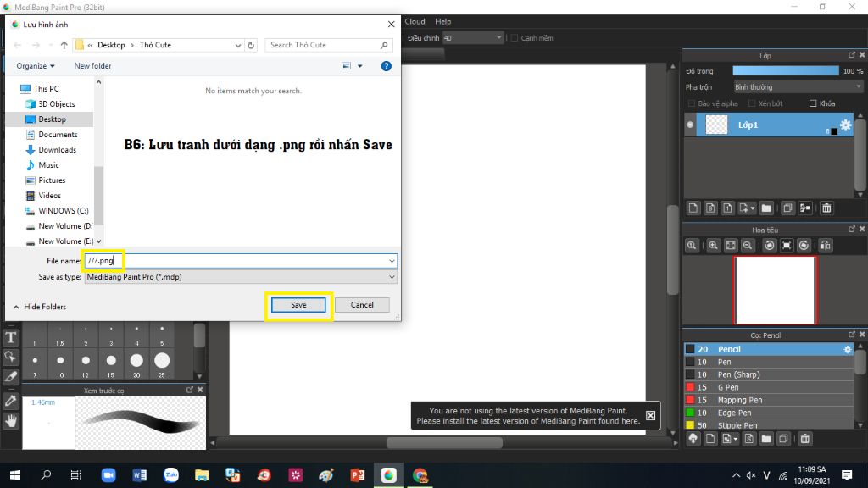Select the Eraser pen tool icon
The height and width of the screenshot is (488, 868).
point(10,377)
